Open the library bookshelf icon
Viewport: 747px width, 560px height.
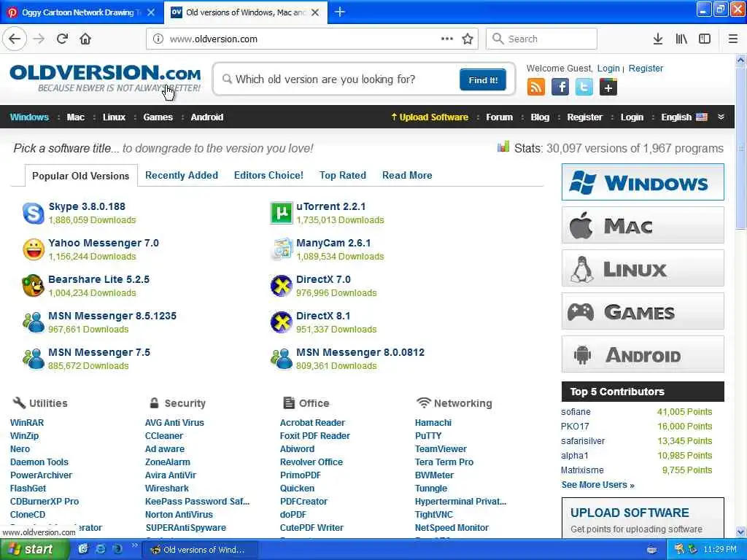[681, 39]
